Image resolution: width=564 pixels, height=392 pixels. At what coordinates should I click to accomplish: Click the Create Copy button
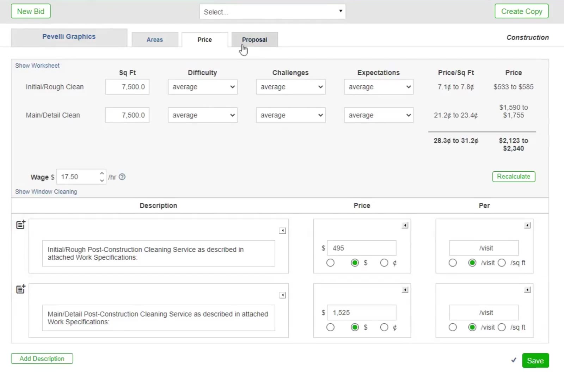coord(522,11)
